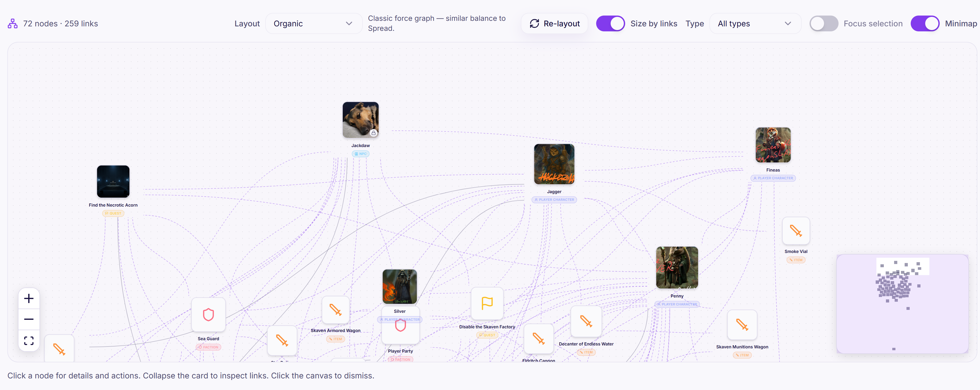Click the Jackdaw name label
This screenshot has height=390, width=980.
(360, 146)
